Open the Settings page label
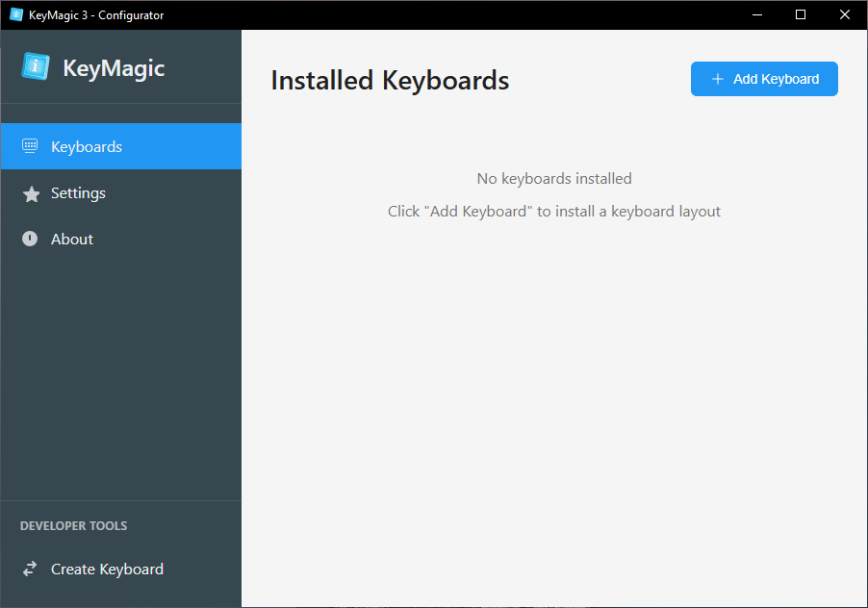868x608 pixels. (x=78, y=193)
